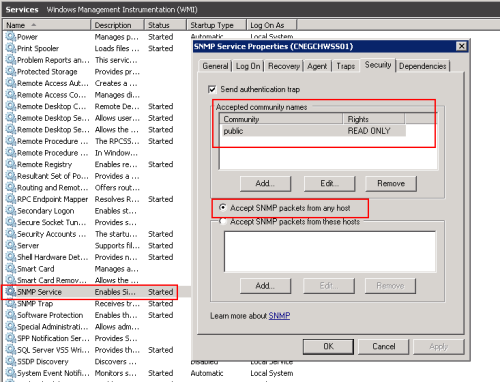Screen dimensions: 500x382
Task: Click the Smart Card Remov... service icon
Action: click(x=11, y=280)
